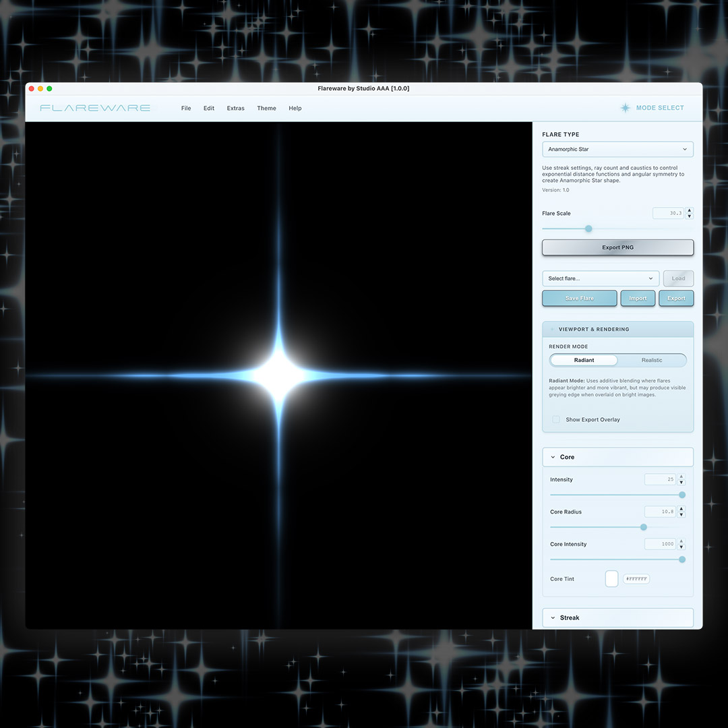
Task: Enable Show Export Overlay checkbox
Action: [x=555, y=419]
